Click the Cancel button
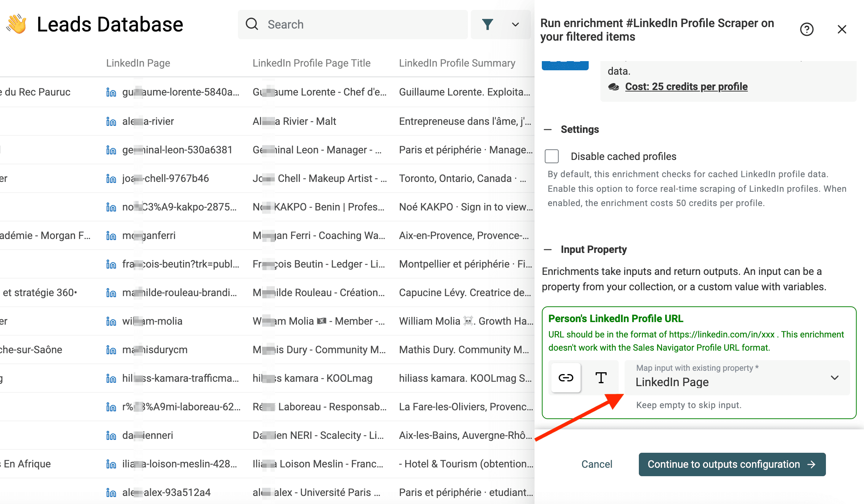The width and height of the screenshot is (864, 504). click(x=597, y=464)
